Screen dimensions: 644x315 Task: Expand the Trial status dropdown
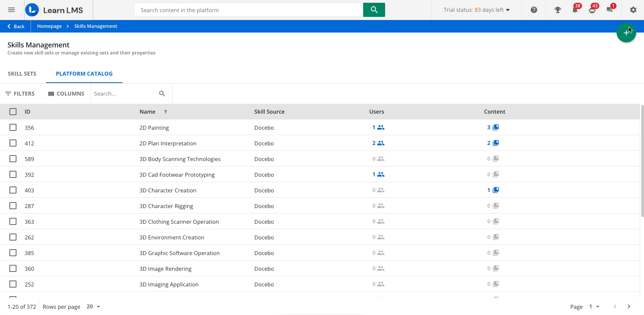pyautogui.click(x=477, y=10)
